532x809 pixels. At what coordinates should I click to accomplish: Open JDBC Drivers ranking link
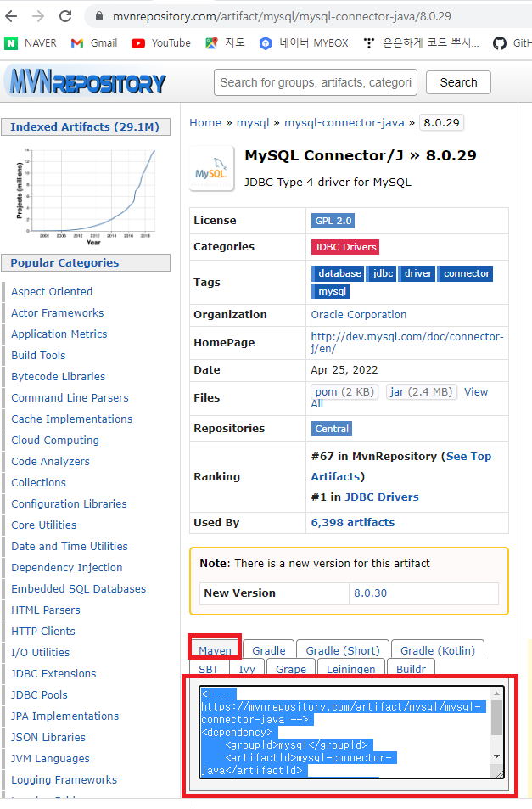coord(382,497)
